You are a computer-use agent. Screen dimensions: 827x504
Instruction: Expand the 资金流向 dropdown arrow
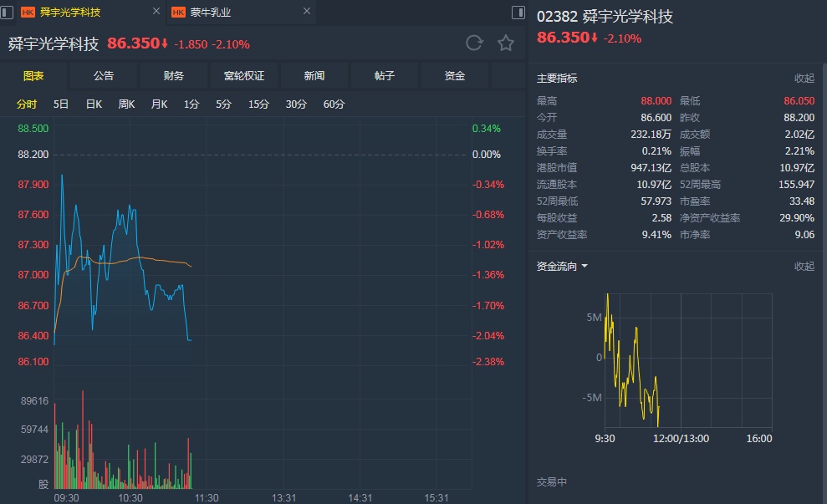(x=585, y=267)
